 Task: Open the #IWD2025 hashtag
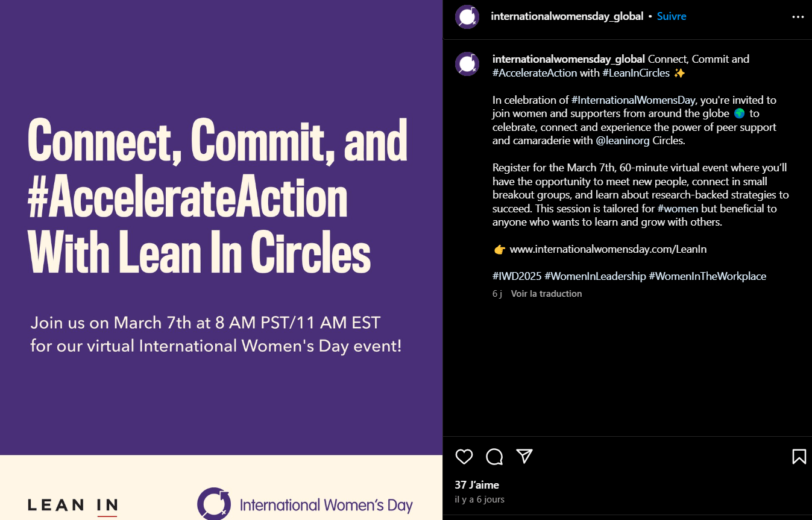tap(516, 276)
